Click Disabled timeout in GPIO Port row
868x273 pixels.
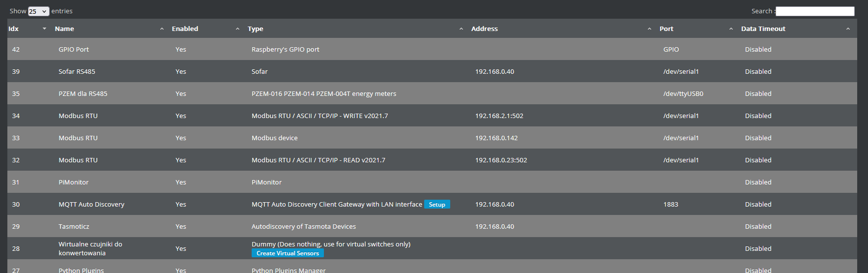tap(758, 49)
